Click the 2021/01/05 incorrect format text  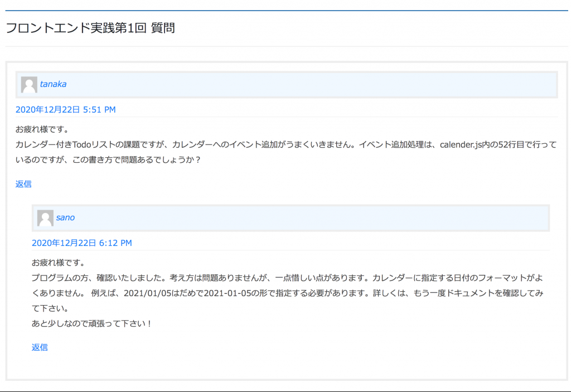[146, 293]
